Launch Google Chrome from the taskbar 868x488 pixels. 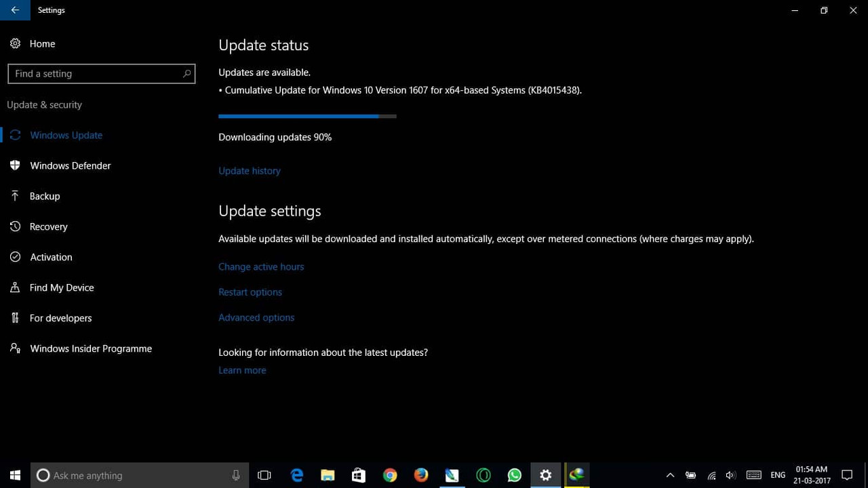pos(390,475)
